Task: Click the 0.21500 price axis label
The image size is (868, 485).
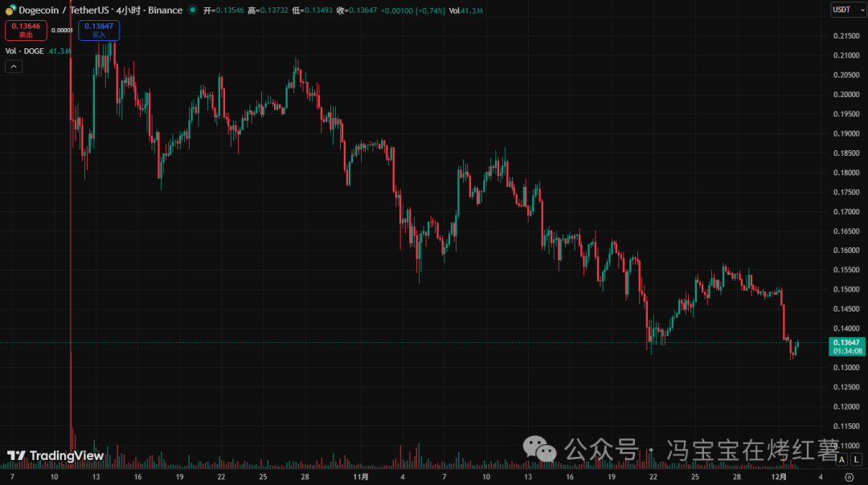Action: [x=846, y=36]
